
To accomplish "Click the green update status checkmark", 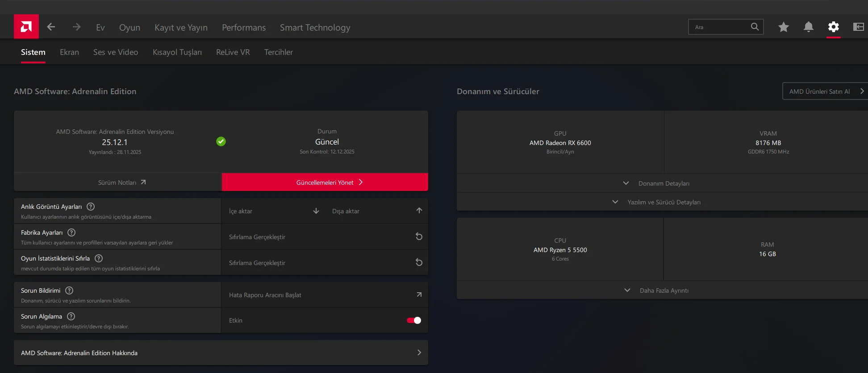I will tap(221, 141).
